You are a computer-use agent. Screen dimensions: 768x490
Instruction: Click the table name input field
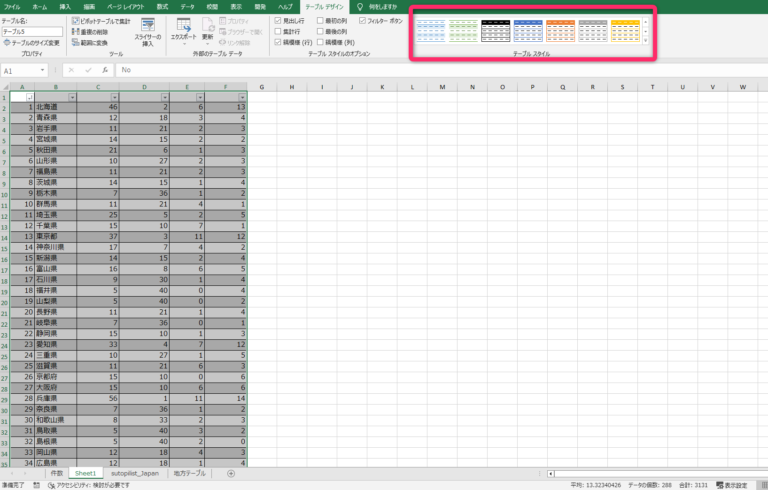[x=30, y=32]
